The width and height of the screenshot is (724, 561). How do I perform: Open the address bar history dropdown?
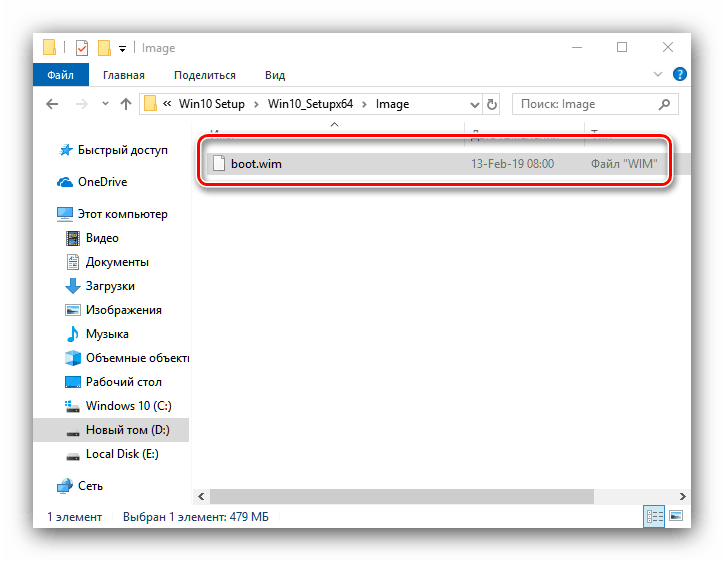(x=474, y=105)
